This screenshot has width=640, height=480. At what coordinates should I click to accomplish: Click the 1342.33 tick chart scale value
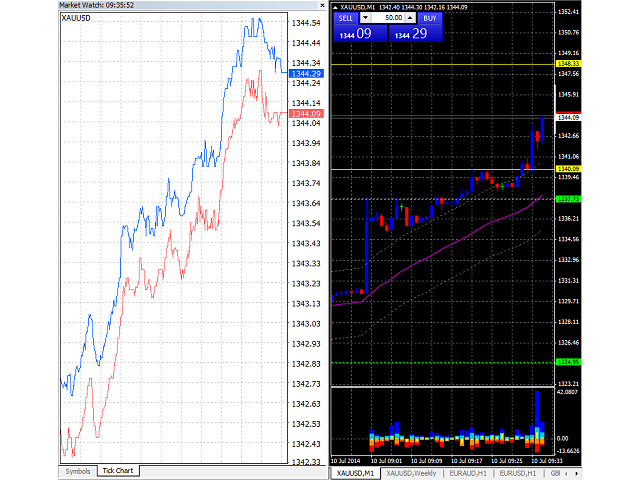pos(306,462)
